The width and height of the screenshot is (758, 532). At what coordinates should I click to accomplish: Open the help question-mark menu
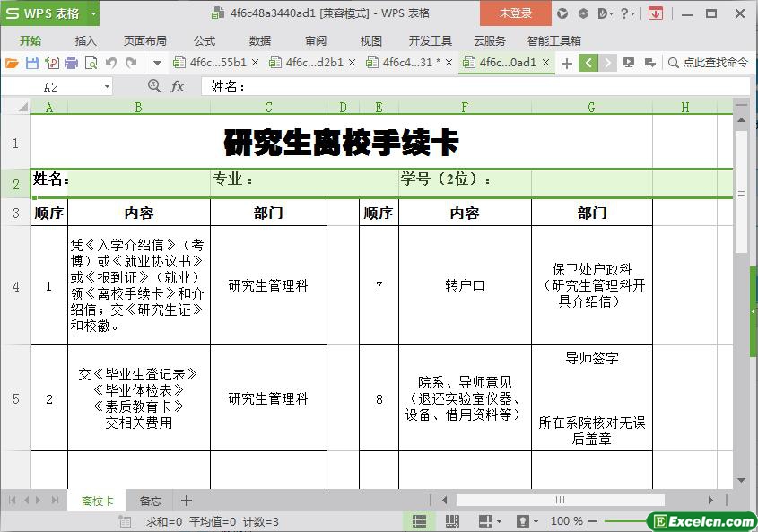tap(627, 13)
